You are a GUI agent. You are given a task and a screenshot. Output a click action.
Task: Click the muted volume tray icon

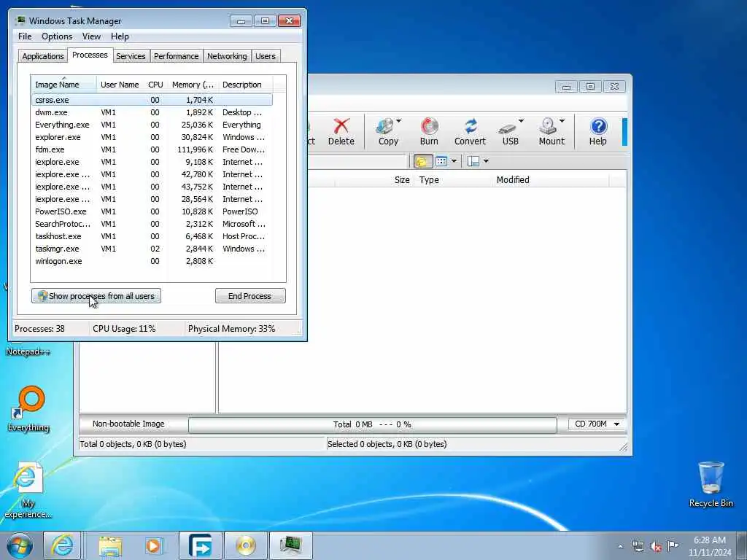(x=656, y=547)
